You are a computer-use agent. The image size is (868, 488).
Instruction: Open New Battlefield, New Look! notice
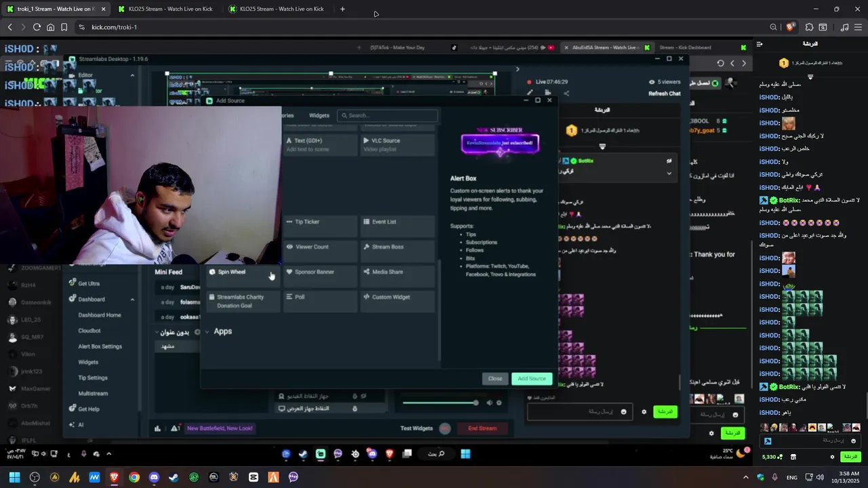click(220, 428)
